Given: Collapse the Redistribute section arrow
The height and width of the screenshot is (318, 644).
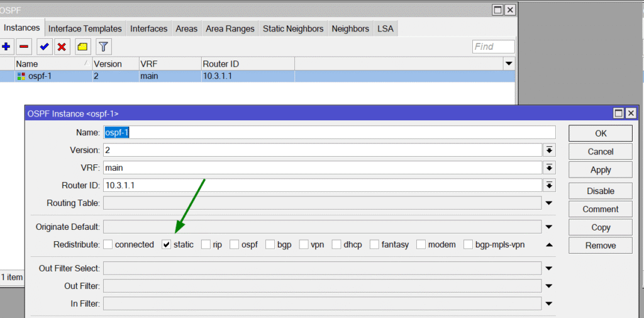Looking at the screenshot, I should [x=549, y=244].
